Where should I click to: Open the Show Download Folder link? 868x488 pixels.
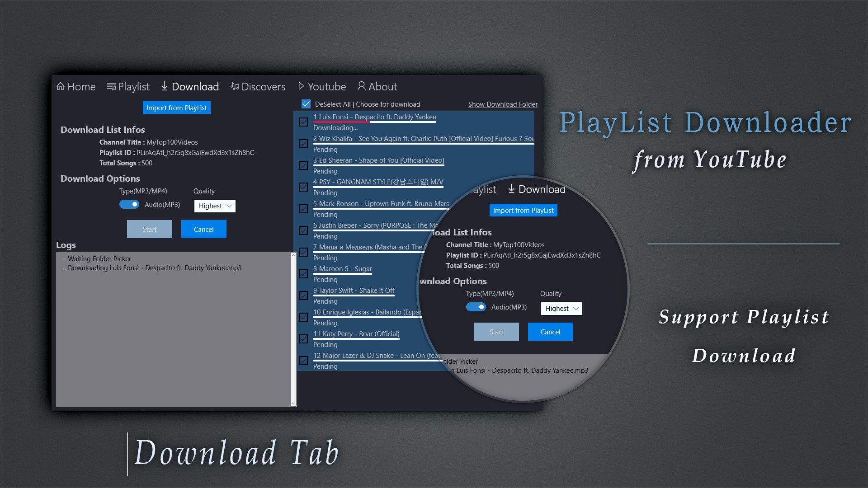pyautogui.click(x=503, y=104)
